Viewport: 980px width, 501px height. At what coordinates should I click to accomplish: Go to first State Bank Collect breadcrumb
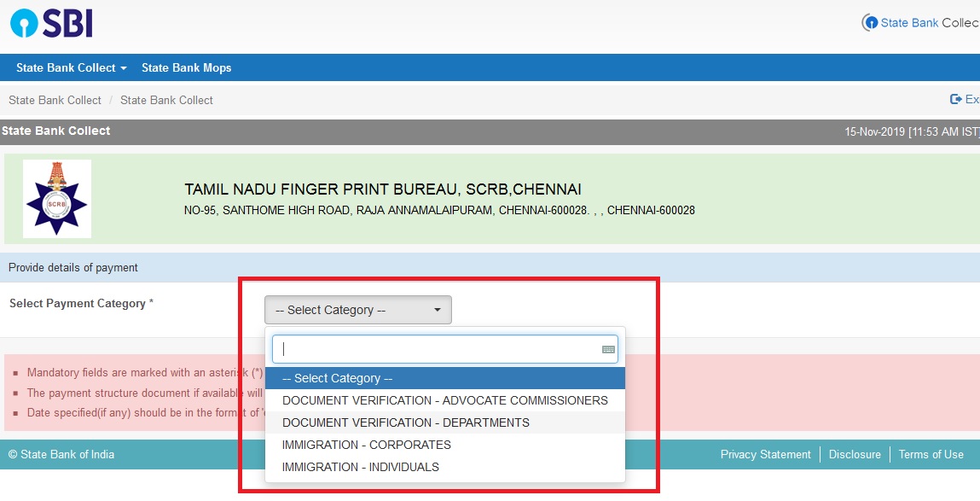point(55,100)
